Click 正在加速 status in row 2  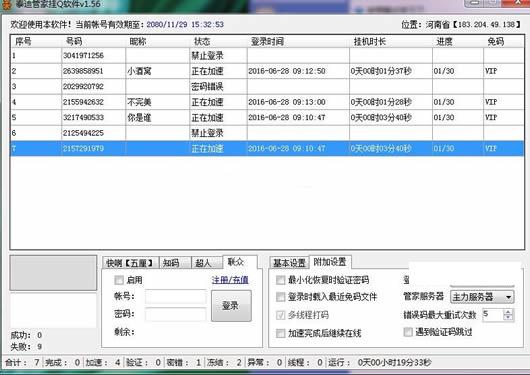click(207, 71)
